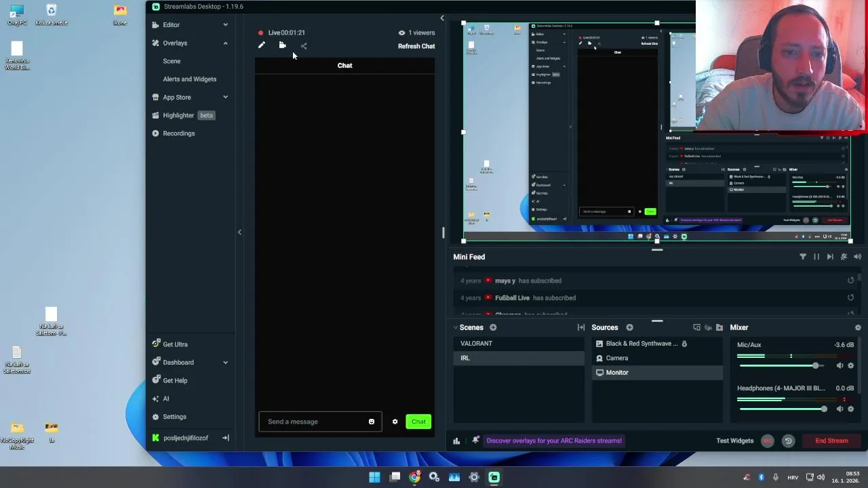Expand the Dashboard menu chevron
The height and width of the screenshot is (488, 868).
(x=225, y=363)
